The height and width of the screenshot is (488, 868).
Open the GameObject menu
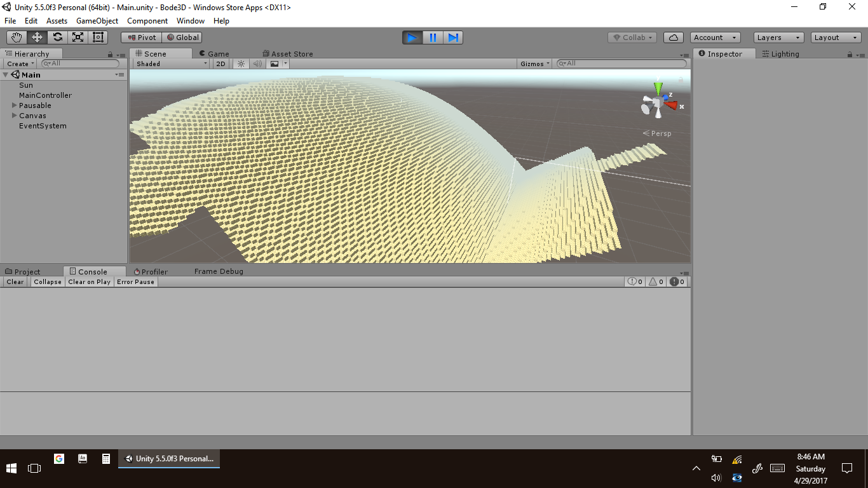97,21
